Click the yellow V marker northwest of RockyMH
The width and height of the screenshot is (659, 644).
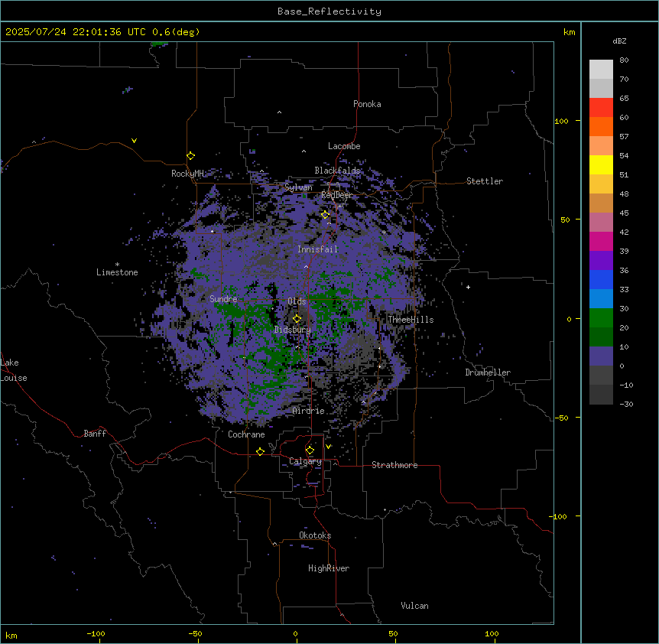(134, 141)
